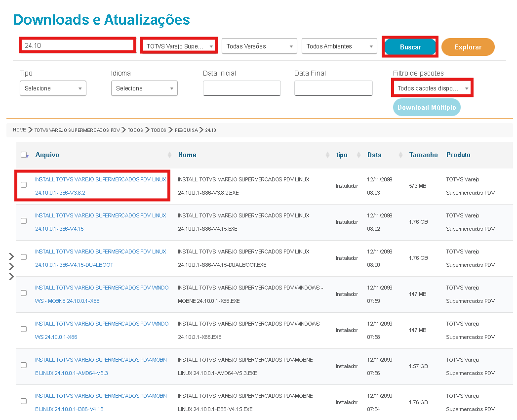Click the 1.57 GB size cell

[x=418, y=366]
